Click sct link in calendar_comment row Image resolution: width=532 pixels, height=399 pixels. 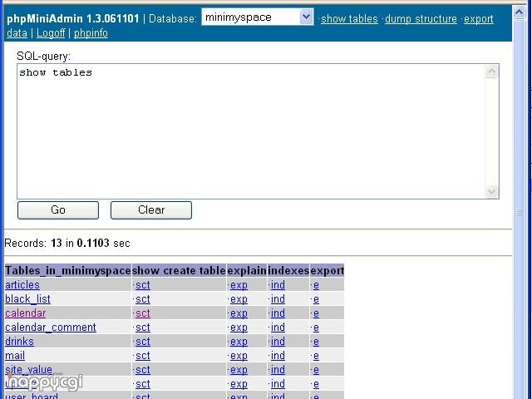[143, 328]
